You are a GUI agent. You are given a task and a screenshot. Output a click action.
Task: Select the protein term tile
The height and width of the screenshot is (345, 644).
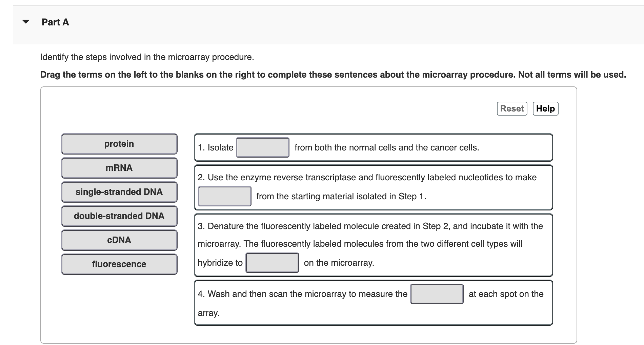[x=119, y=144]
